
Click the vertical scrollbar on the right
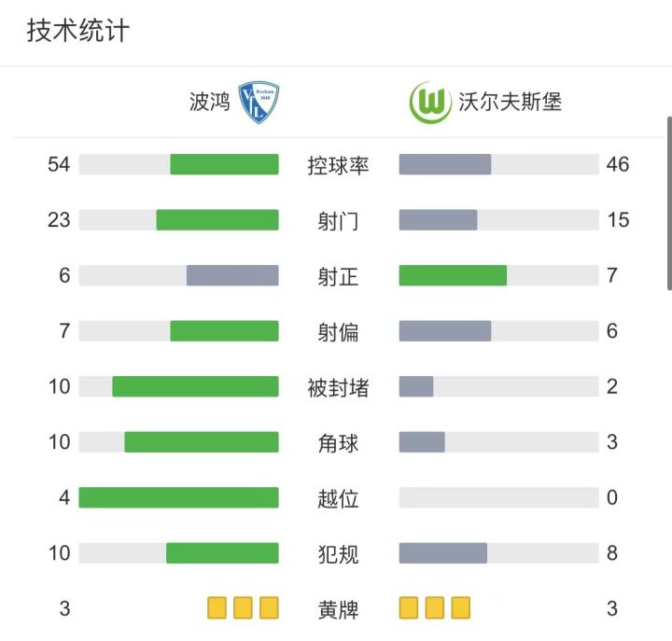(668, 203)
